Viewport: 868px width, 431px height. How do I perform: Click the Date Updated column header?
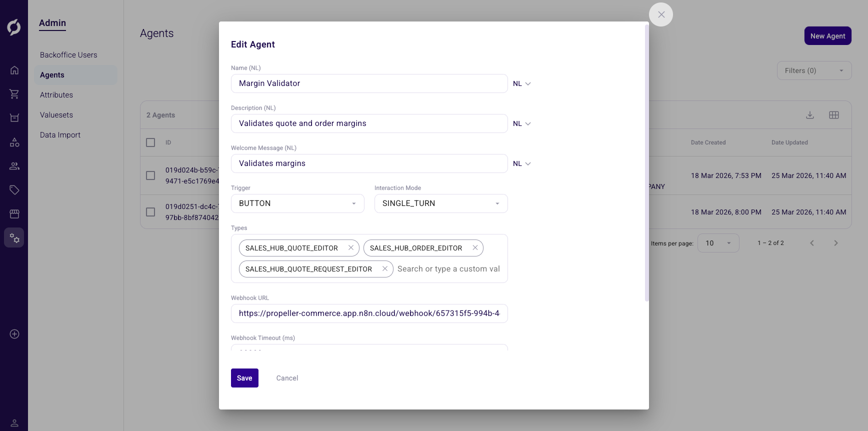[x=789, y=142]
